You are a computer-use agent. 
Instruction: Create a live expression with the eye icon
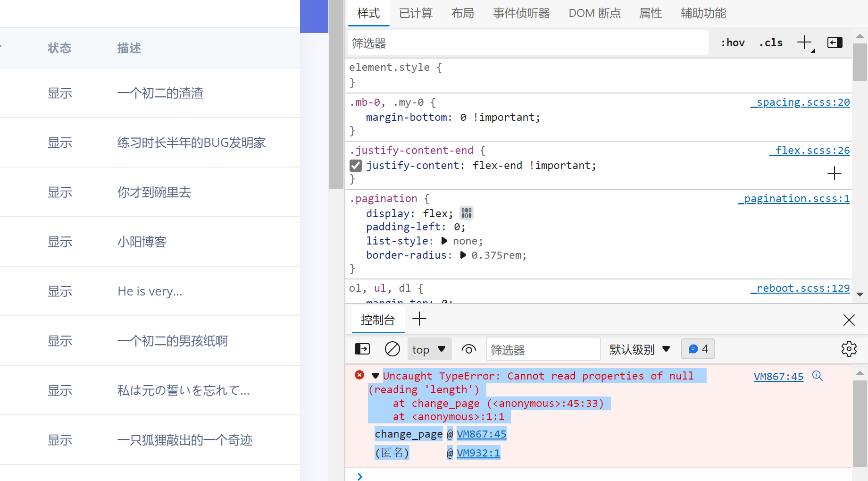point(468,349)
